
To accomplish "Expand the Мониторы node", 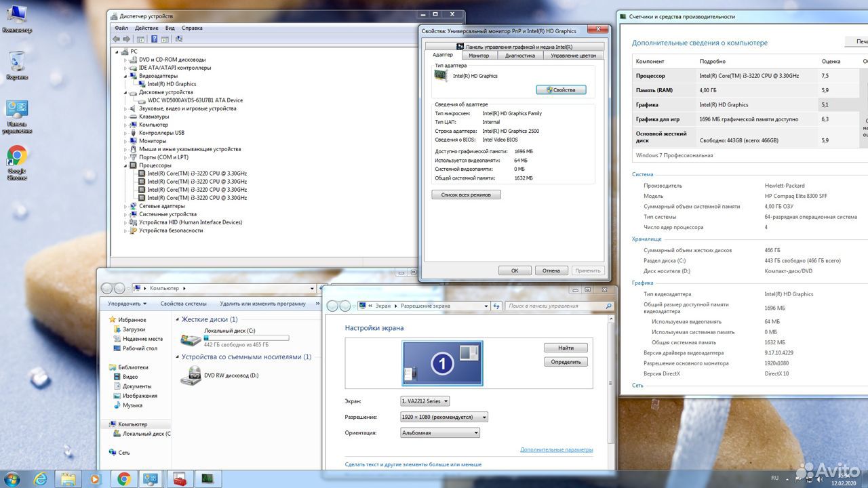I will [125, 141].
